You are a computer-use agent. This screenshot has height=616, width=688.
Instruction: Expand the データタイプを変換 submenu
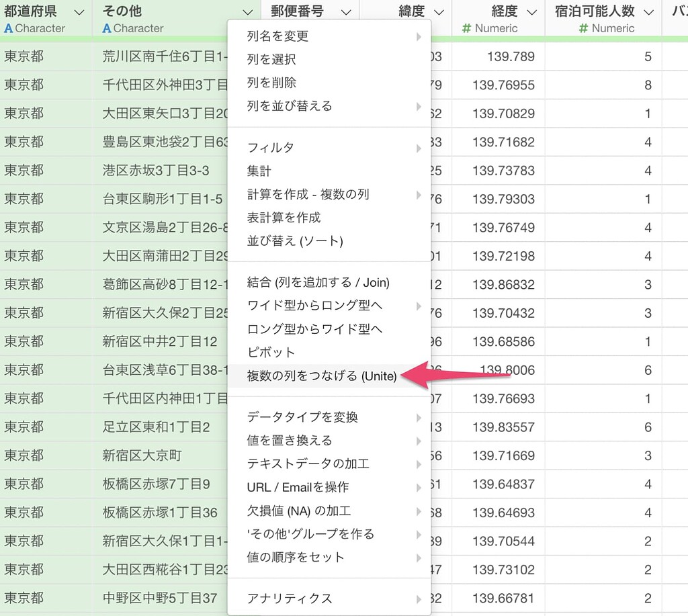coord(420,416)
